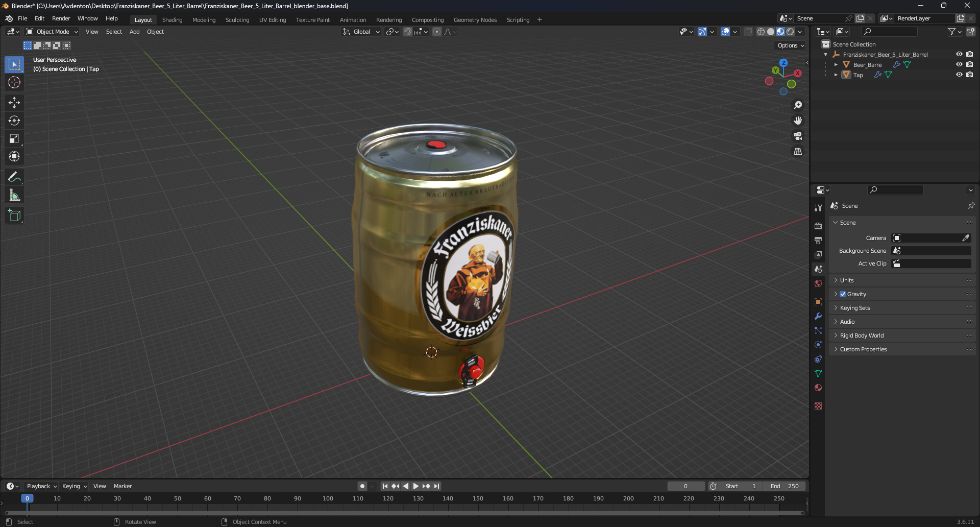
Task: Open the View Layer properties tab
Action: click(x=818, y=254)
